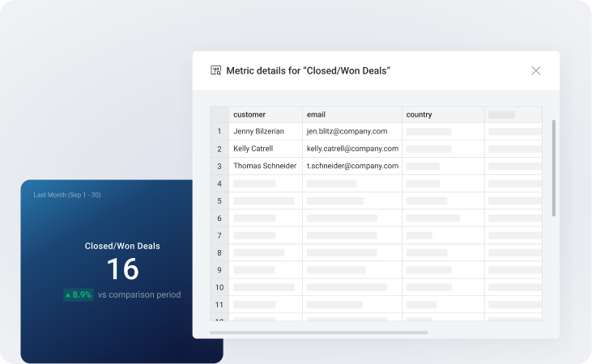The width and height of the screenshot is (592, 364).
Task: Select row number 10 header
Action: [219, 287]
